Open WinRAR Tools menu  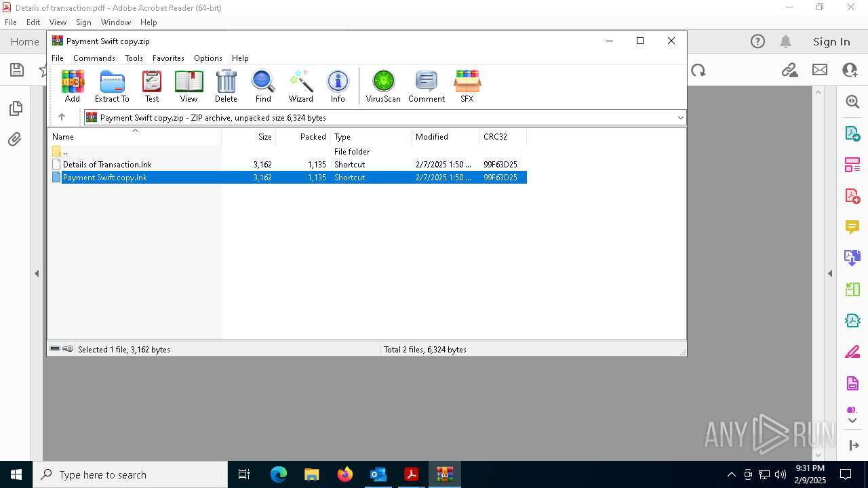coord(134,58)
